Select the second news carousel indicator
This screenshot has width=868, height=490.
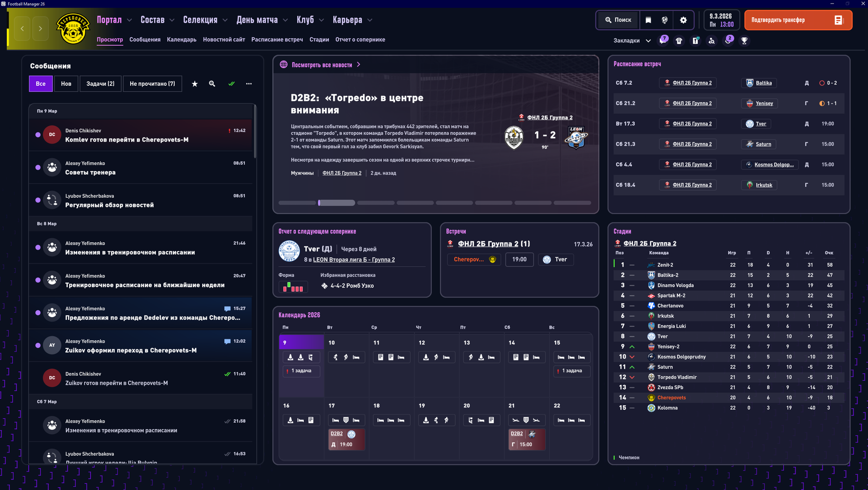click(336, 203)
